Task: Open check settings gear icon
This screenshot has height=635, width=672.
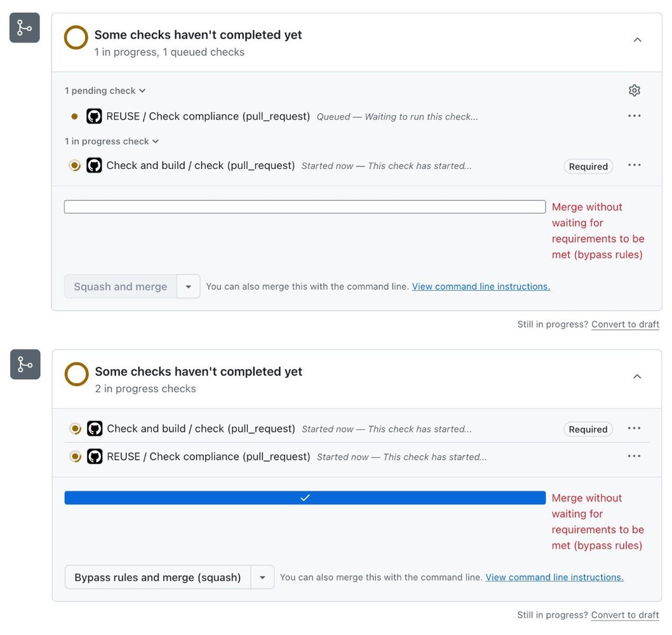Action: click(634, 91)
